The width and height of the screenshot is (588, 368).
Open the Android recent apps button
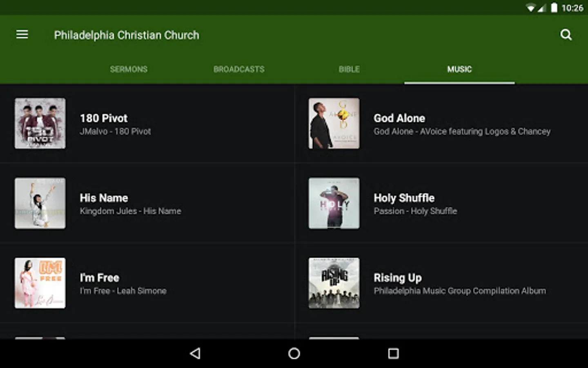click(x=393, y=353)
